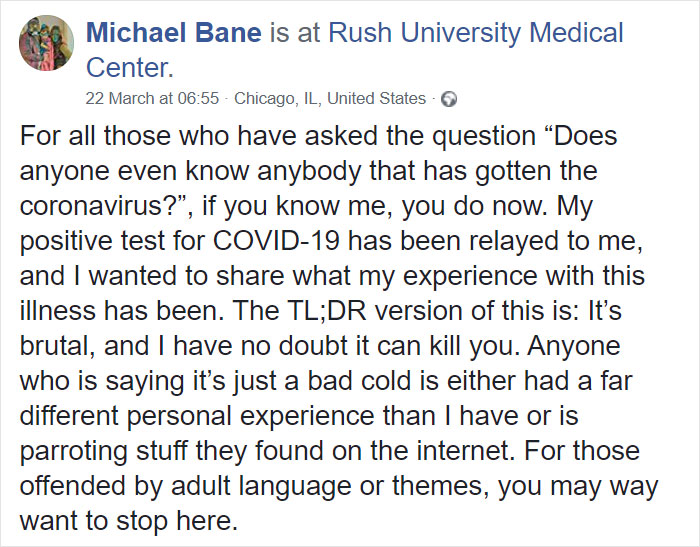Viewport: 700px width, 547px height.
Task: Click the word "positive" in the post
Action: pos(66,241)
